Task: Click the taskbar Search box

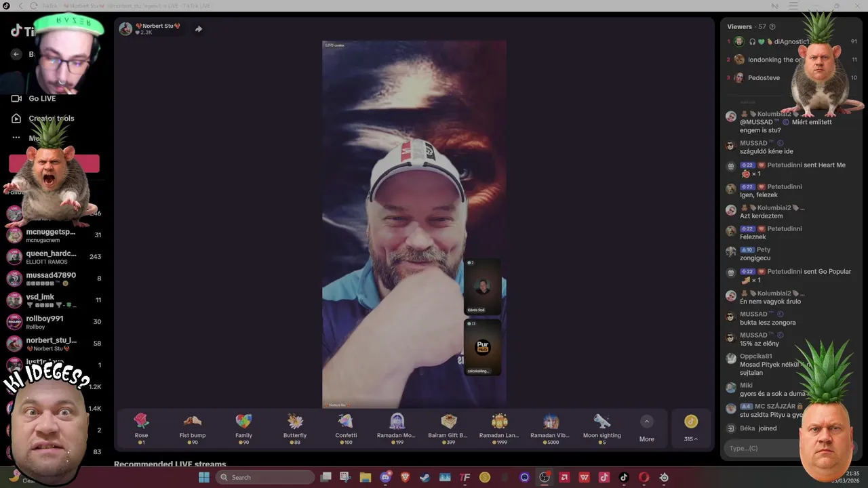Action: click(265, 477)
